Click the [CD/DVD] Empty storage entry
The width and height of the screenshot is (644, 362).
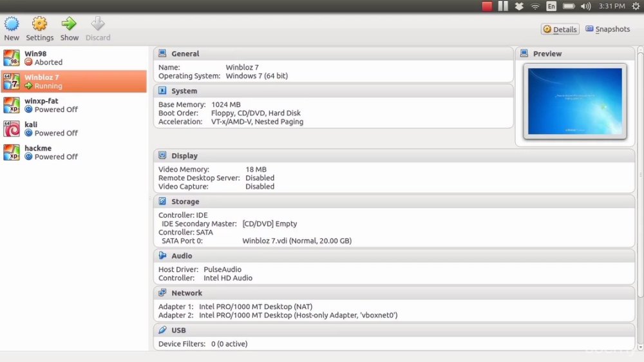pos(269,224)
